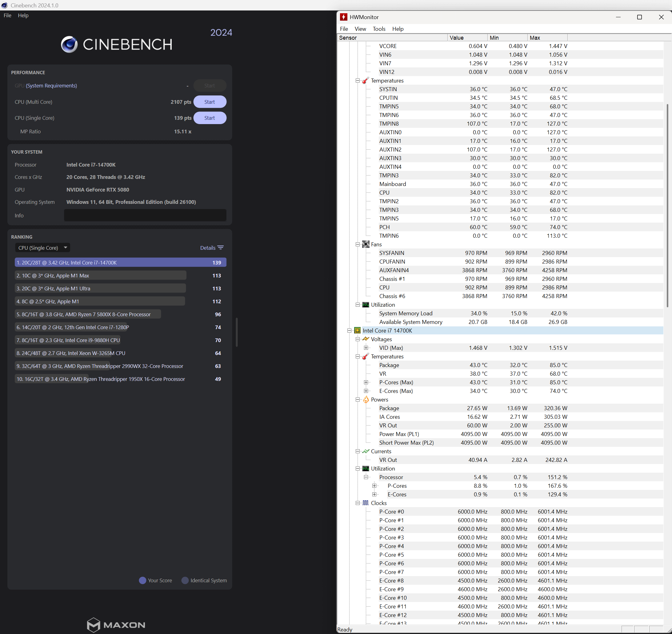The height and width of the screenshot is (634, 672).
Task: Click the Cinebench ranking scrollbar handle
Action: (237, 332)
